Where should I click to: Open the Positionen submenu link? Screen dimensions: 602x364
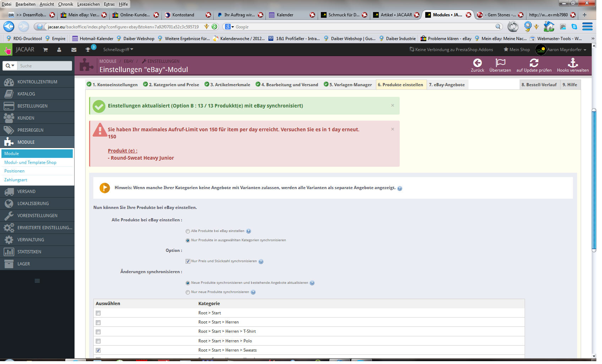(14, 171)
